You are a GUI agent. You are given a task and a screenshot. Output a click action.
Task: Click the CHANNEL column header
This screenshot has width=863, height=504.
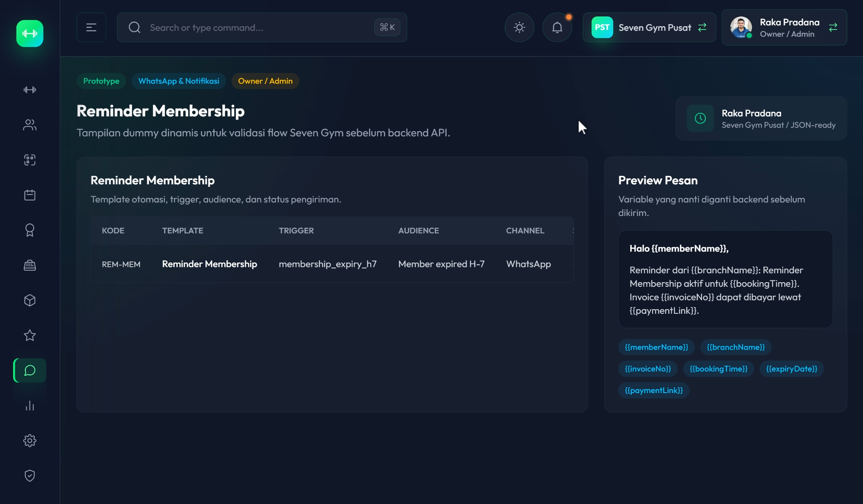pos(525,231)
